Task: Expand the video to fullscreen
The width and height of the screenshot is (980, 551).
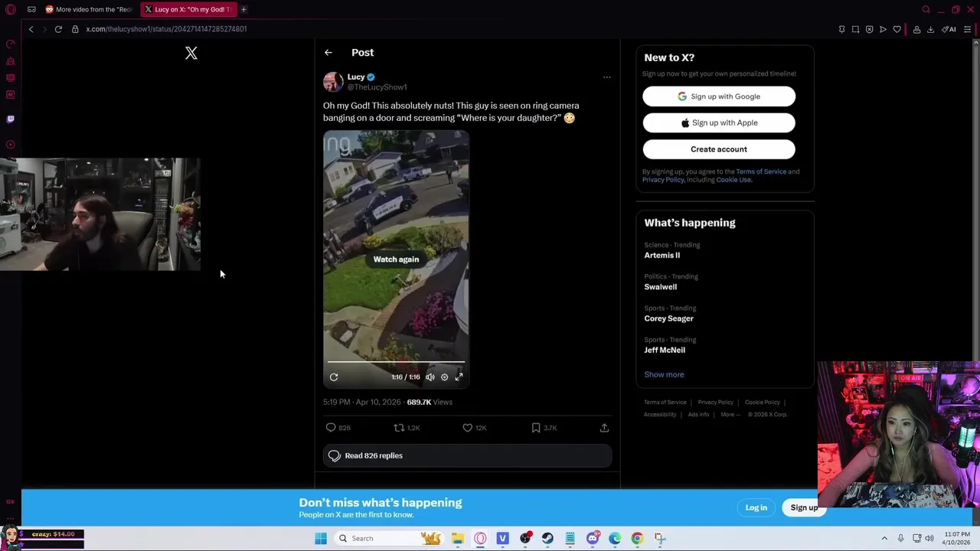Action: 459,377
